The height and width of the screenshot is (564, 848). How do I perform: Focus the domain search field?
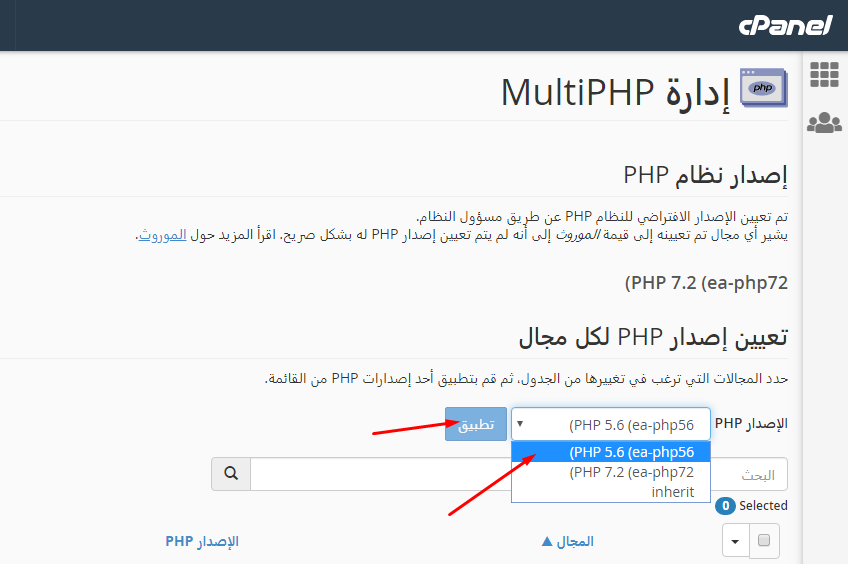coord(519,474)
